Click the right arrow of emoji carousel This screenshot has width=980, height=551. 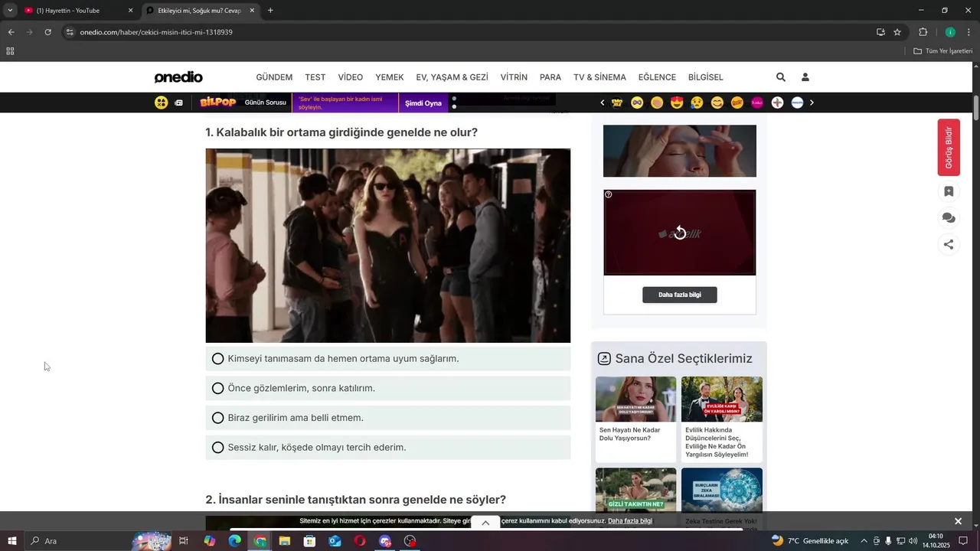(x=812, y=103)
